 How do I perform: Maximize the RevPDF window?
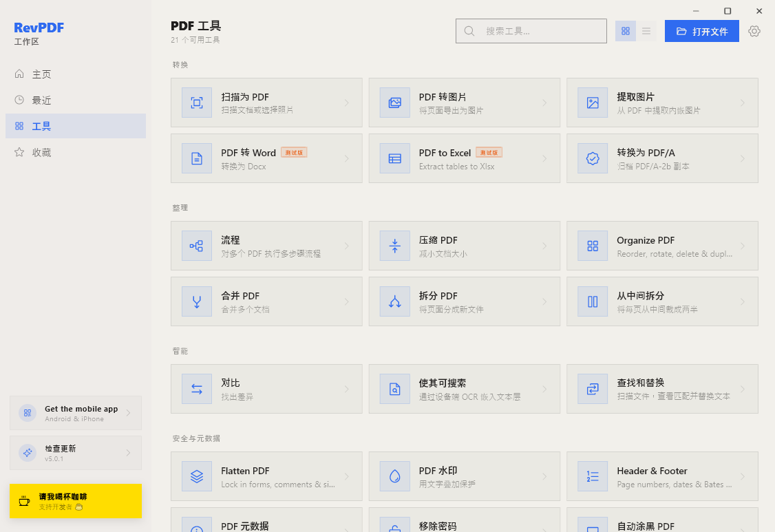(x=728, y=11)
